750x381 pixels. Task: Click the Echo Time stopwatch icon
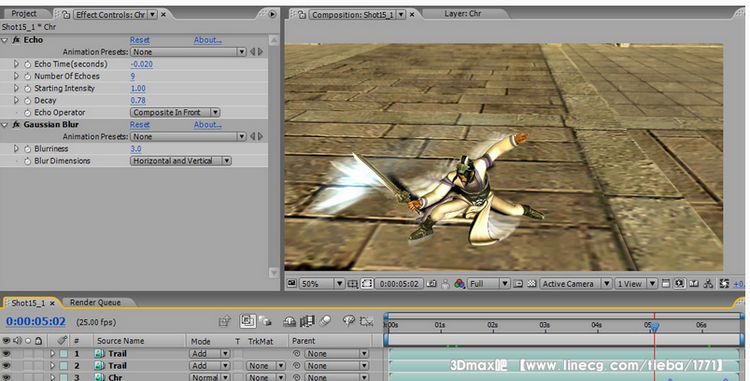[x=27, y=64]
